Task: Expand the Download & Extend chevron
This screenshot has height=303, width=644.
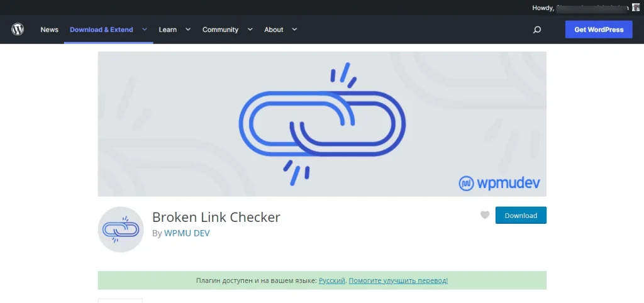Action: 145,30
